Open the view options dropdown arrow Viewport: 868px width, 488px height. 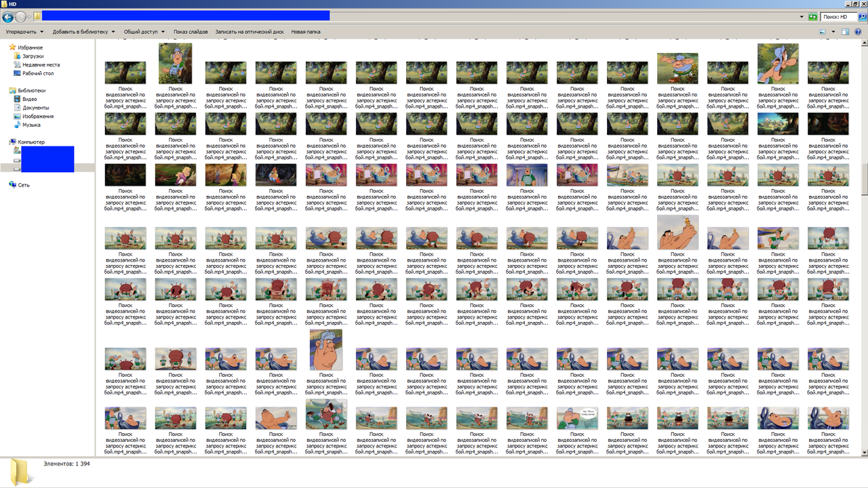click(833, 31)
